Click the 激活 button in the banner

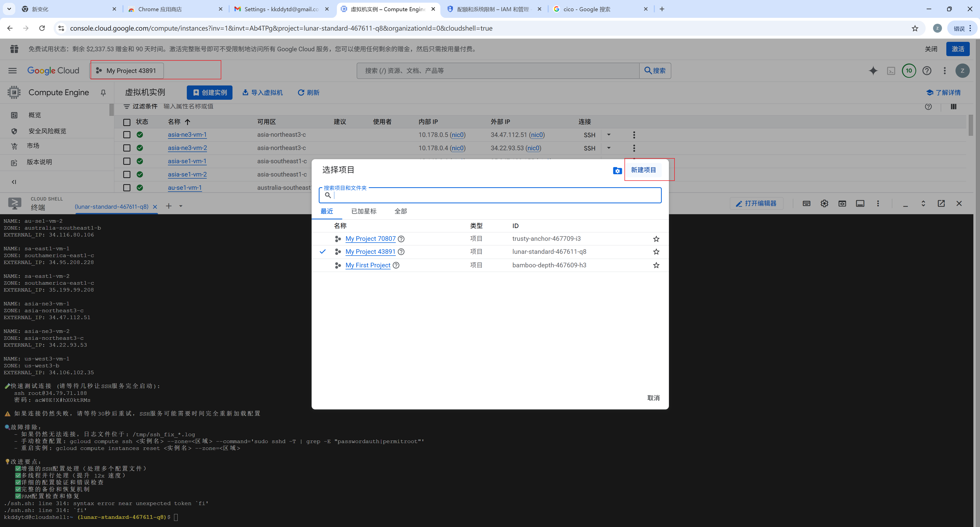tap(958, 49)
